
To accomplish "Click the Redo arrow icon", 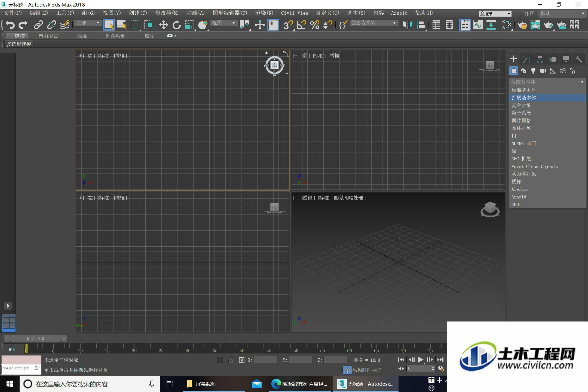I will [x=23, y=25].
